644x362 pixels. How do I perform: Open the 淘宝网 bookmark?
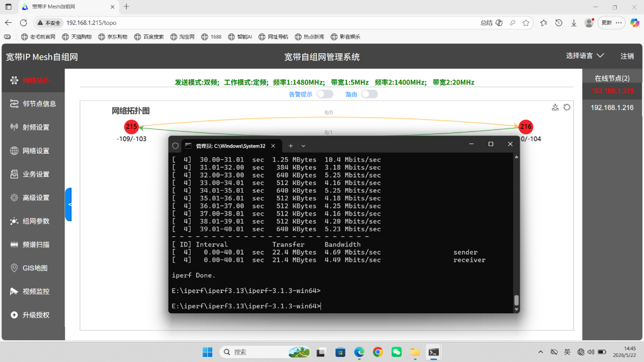tap(182, 37)
